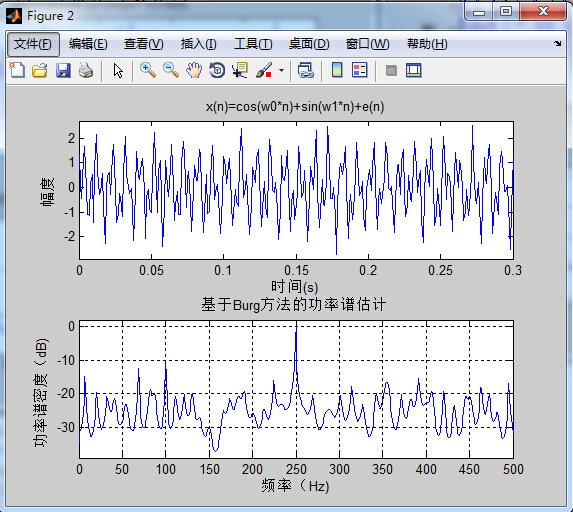Click the Link Plot toolbar button

(x=306, y=70)
